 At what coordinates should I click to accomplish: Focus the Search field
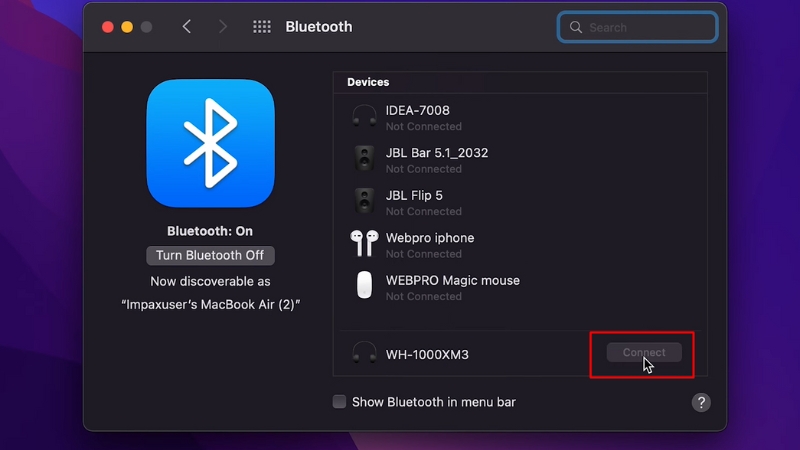[638, 27]
